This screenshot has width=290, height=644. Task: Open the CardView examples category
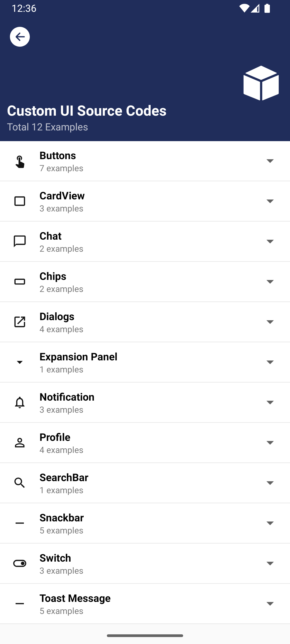(x=145, y=201)
